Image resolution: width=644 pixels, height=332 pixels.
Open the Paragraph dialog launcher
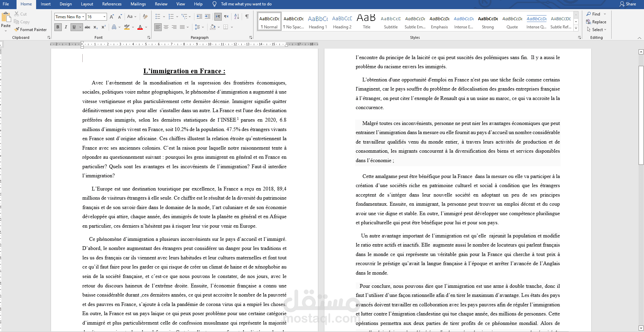(x=251, y=37)
